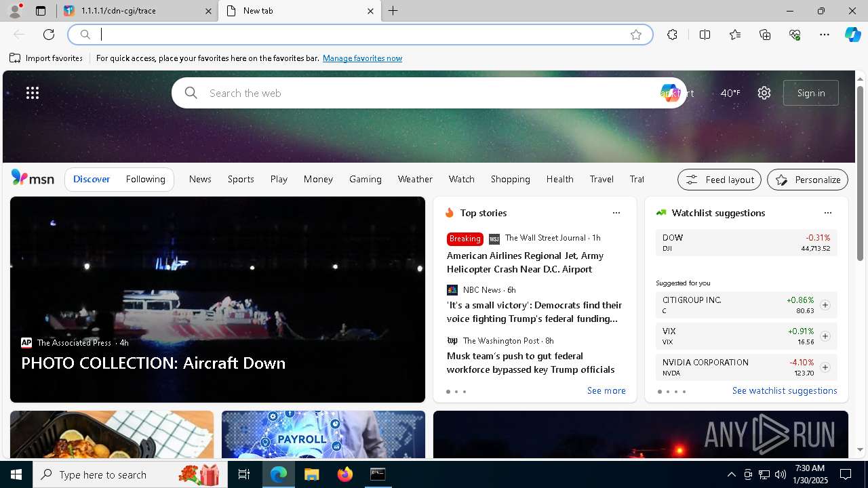Open the News category
The image size is (868, 488).
pos(200,179)
